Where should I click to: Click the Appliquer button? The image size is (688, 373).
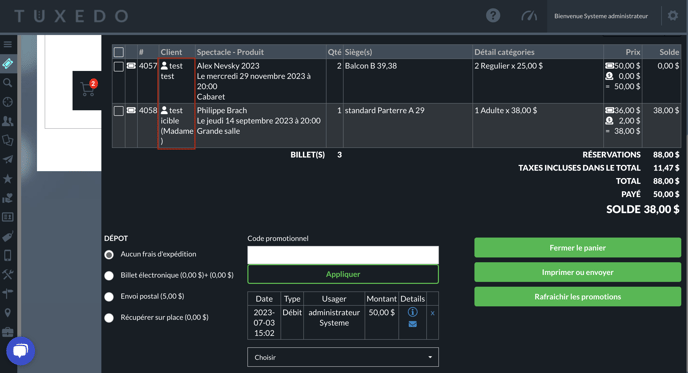343,274
